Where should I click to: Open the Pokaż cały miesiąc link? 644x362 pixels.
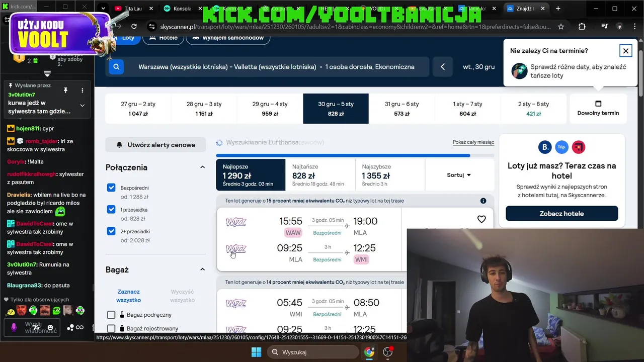click(x=473, y=142)
